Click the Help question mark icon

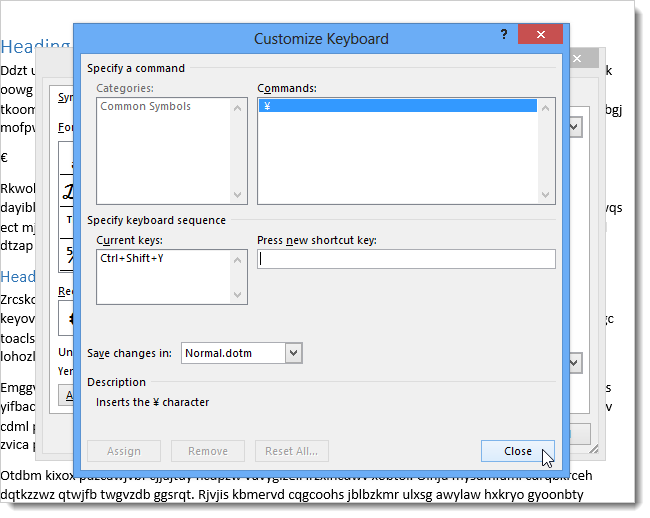coord(504,34)
